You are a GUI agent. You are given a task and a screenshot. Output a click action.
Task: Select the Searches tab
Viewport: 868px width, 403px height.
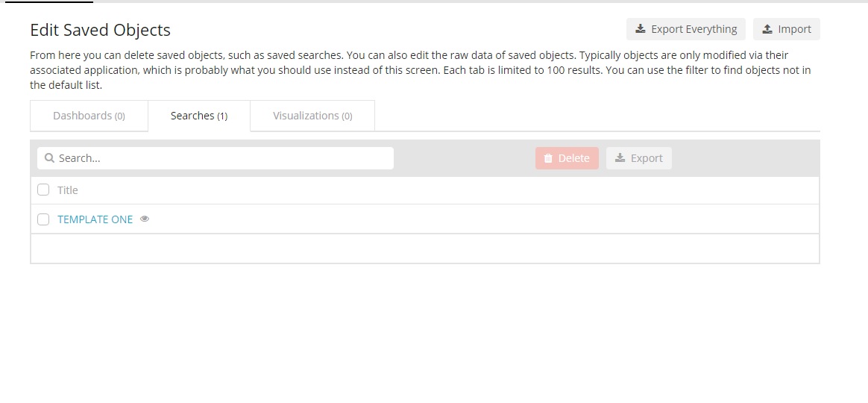[199, 116]
